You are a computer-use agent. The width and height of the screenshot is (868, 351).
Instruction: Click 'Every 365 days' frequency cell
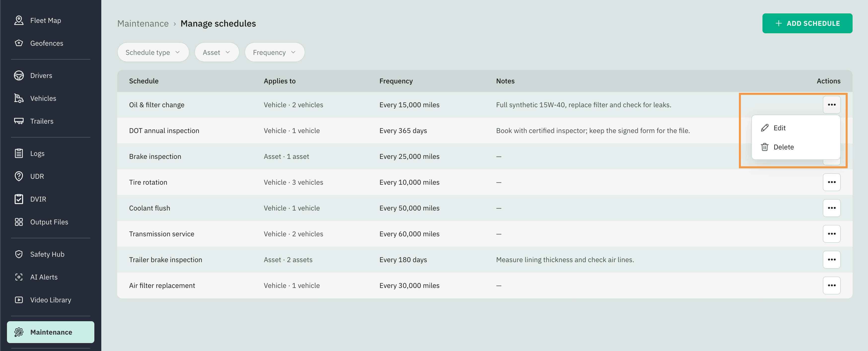(x=403, y=131)
